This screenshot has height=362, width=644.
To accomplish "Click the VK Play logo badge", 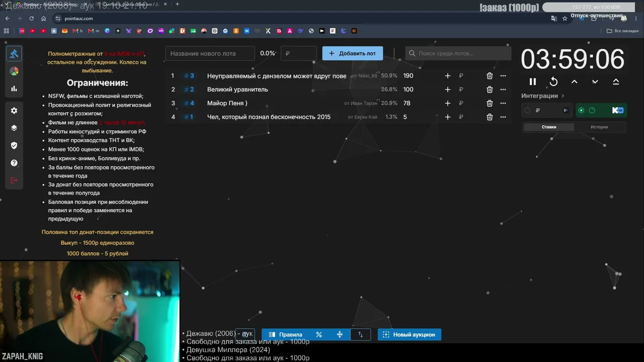I will 618,110.
